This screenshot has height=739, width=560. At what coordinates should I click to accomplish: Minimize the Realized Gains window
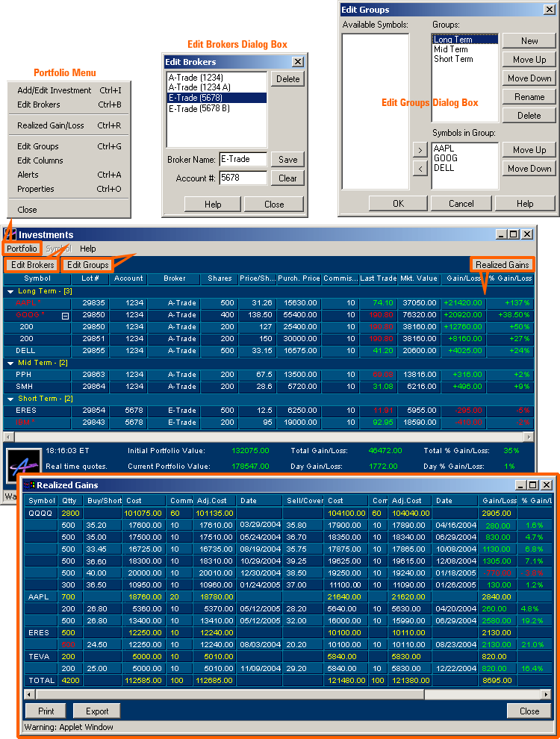click(521, 485)
